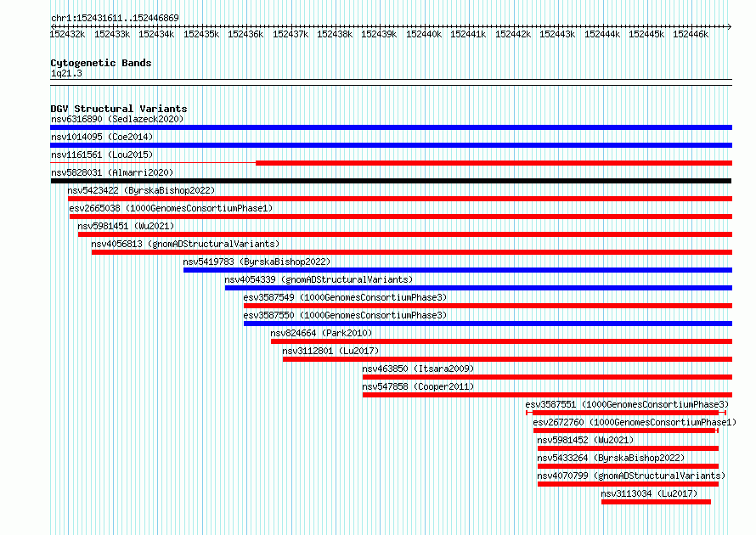756x535 pixels.
Task: Click the 152445k ruler tick label
Action: tap(646, 34)
